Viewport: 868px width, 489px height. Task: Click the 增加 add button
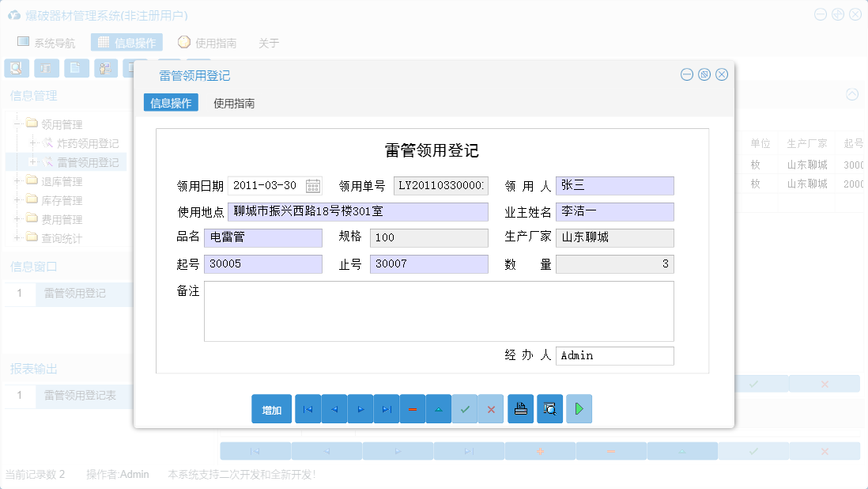coord(271,408)
